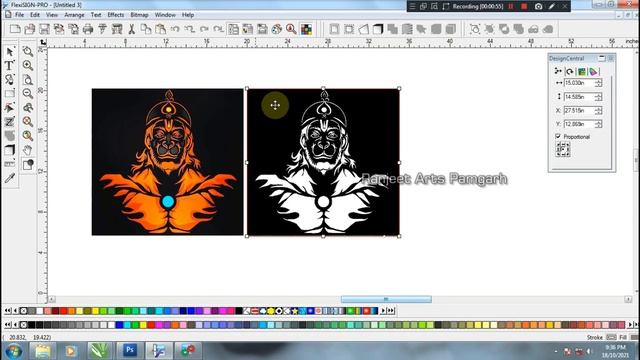This screenshot has width=640, height=360.
Task: Click the height spinner arrows
Action: [598, 97]
